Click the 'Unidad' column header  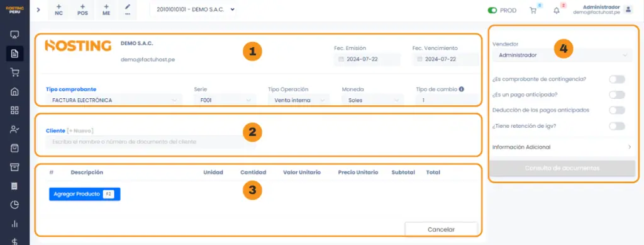point(213,172)
